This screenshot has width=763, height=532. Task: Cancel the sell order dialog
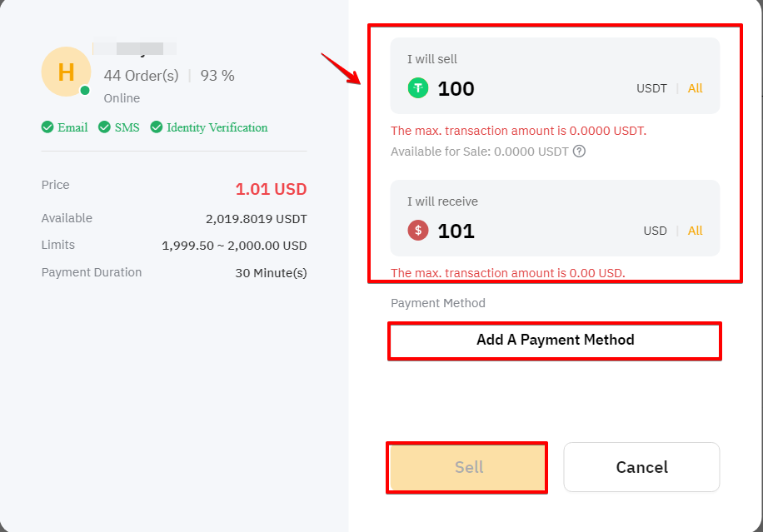coord(641,467)
